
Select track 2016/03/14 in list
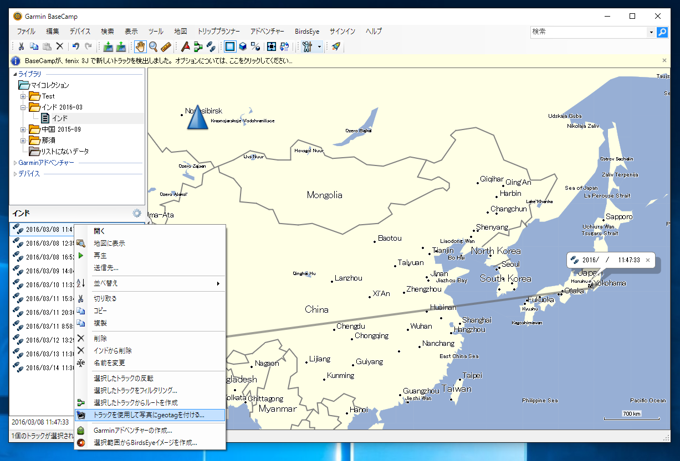(x=42, y=368)
